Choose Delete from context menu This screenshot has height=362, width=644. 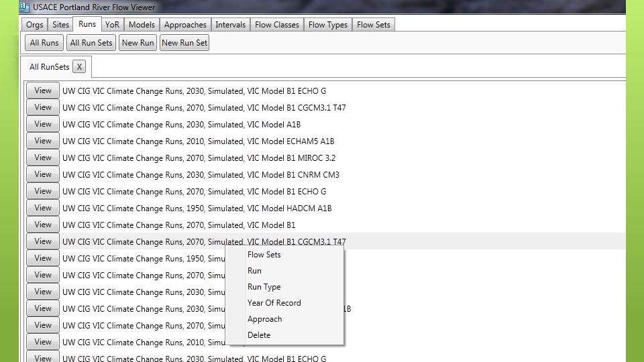(259, 335)
